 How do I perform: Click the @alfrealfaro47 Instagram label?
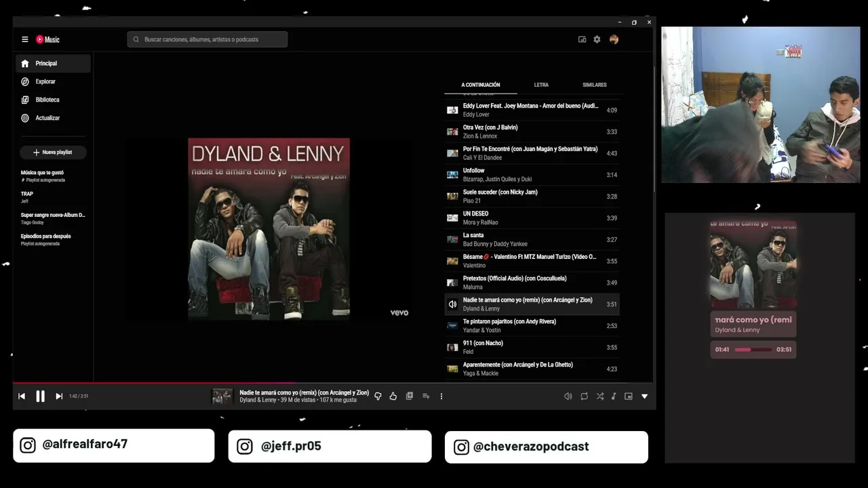(x=114, y=445)
